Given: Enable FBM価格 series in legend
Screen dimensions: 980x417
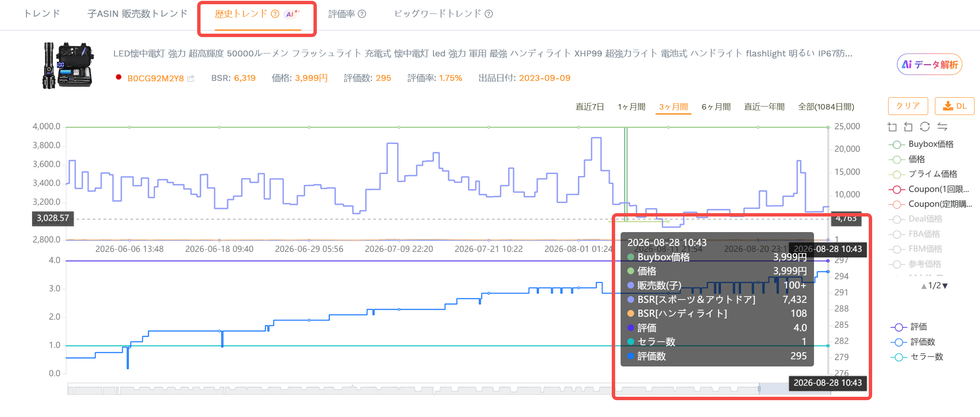Looking at the screenshot, I should pos(915,249).
